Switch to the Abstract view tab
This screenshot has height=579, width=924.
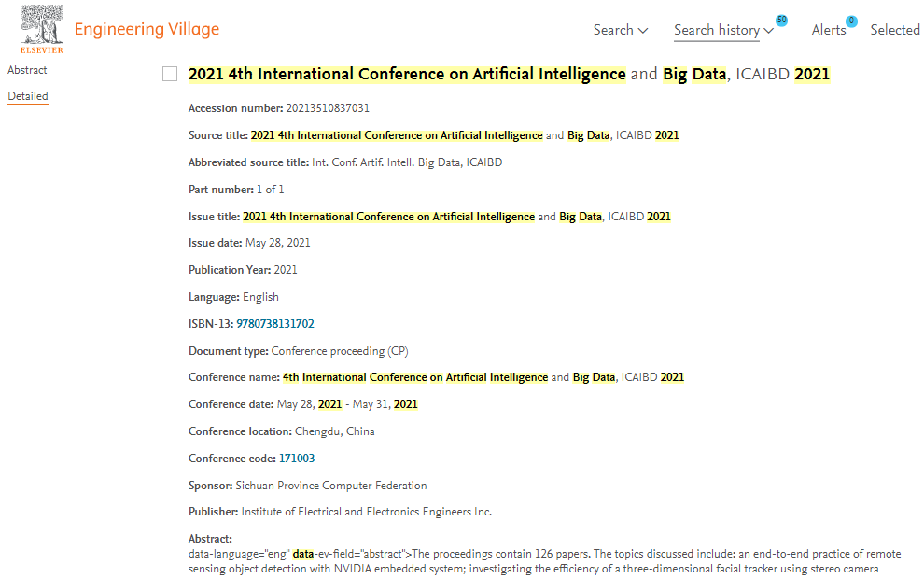(x=27, y=70)
